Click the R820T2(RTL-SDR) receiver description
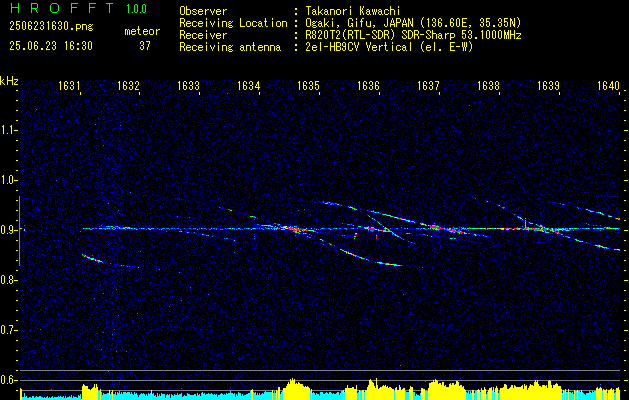 413,35
